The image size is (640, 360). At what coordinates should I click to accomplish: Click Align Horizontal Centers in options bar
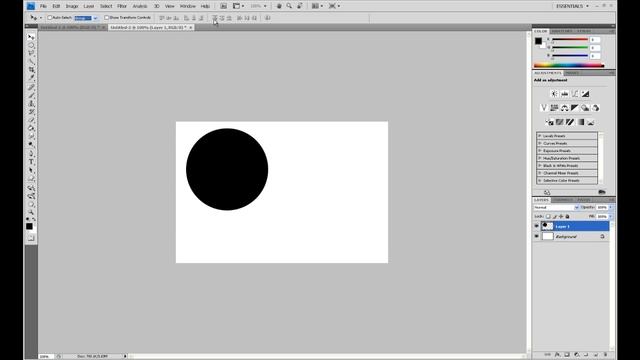[194, 18]
